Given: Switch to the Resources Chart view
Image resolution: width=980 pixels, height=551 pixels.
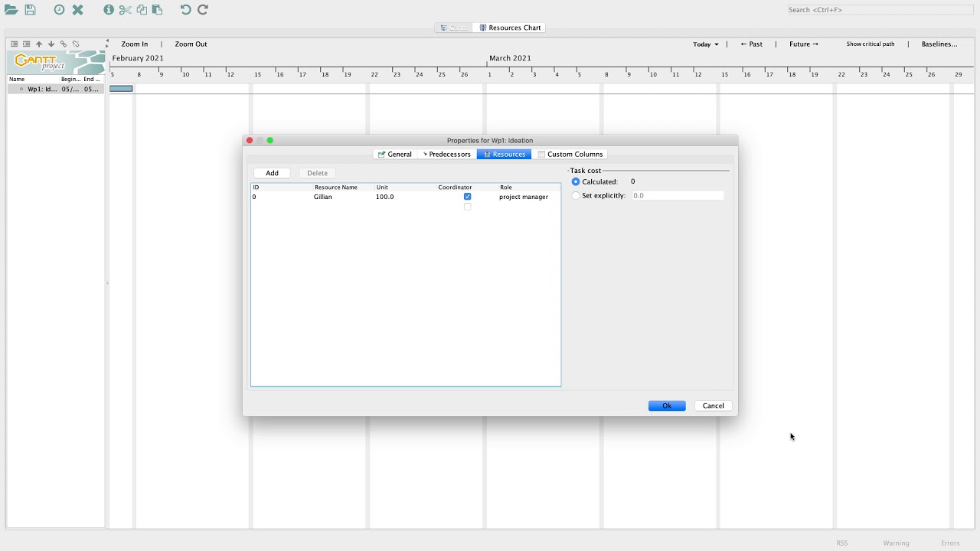Looking at the screenshot, I should (510, 28).
